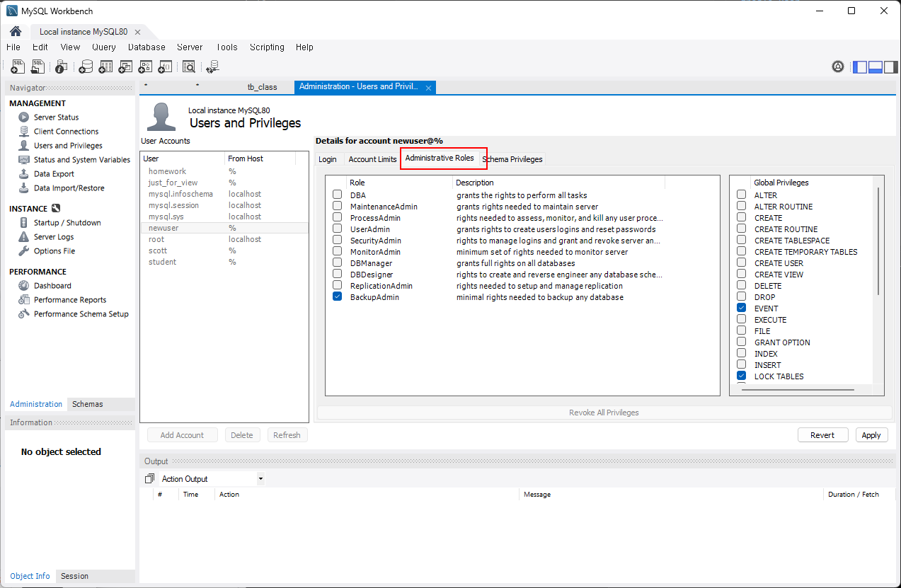The height and width of the screenshot is (588, 901).
Task: Select the root user account row
Action: tap(224, 239)
